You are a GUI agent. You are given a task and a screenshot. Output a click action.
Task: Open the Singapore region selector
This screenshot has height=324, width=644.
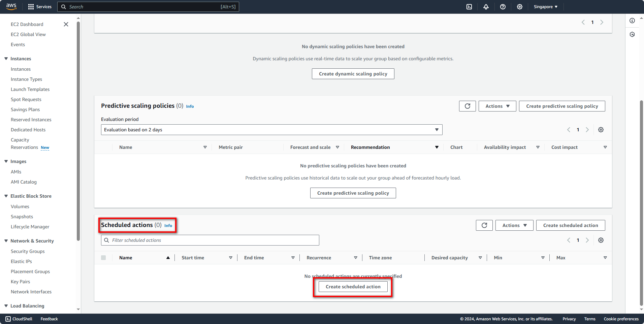click(545, 7)
